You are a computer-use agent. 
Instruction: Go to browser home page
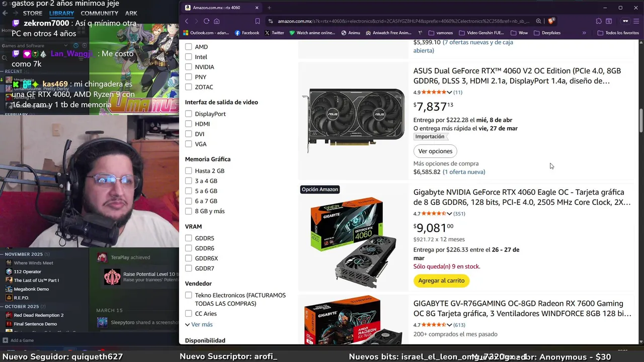coord(217,21)
